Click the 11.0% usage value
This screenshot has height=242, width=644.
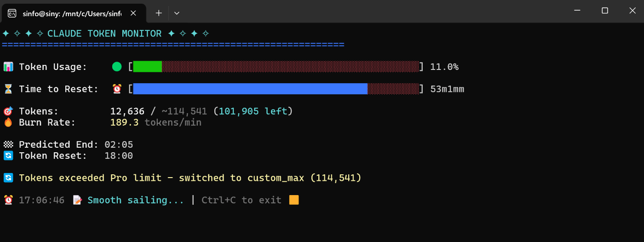[444, 67]
